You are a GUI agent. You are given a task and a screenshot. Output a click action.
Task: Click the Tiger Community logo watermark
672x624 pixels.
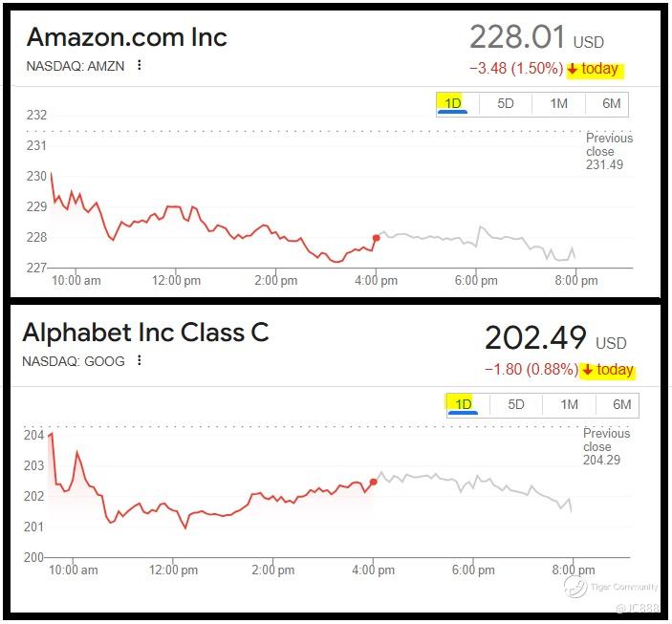(x=576, y=587)
